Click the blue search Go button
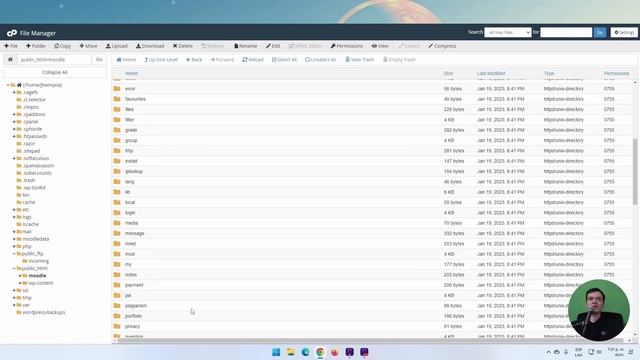 coord(600,32)
